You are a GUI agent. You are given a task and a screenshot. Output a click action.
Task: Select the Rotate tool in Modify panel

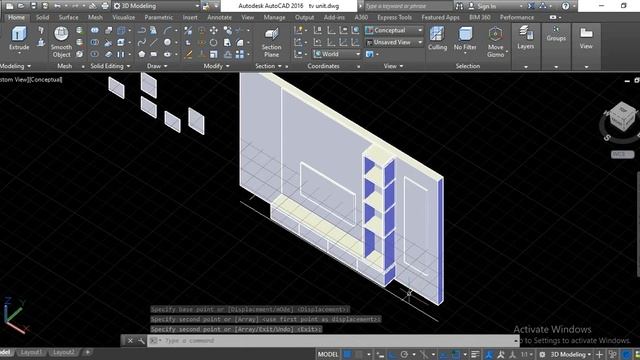click(213, 42)
